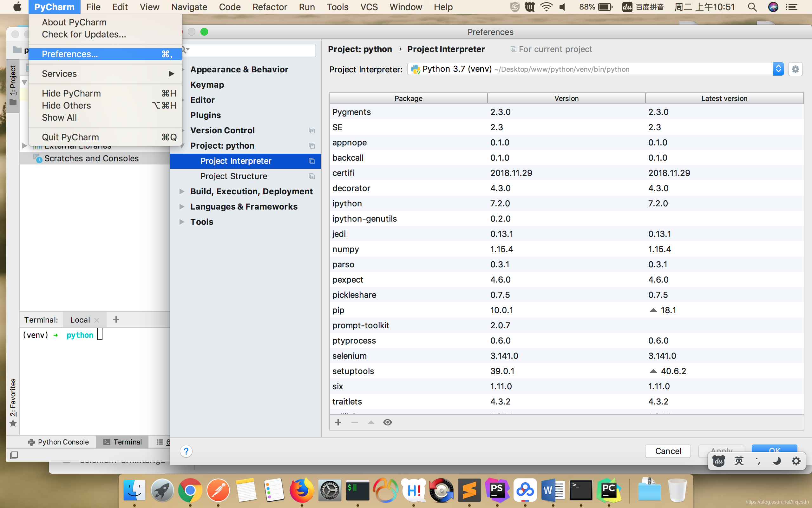Toggle the 英 language mode in input bar

click(738, 461)
